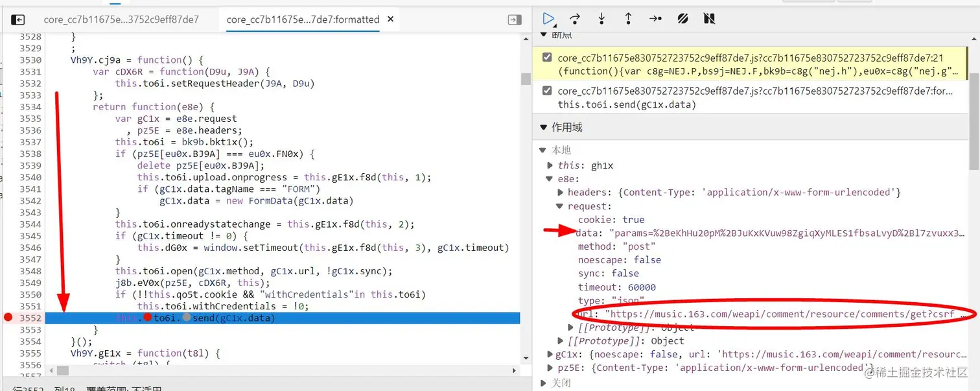The width and height of the screenshot is (980, 391).
Task: Select the 'method: "post"' property
Action: pos(617,246)
